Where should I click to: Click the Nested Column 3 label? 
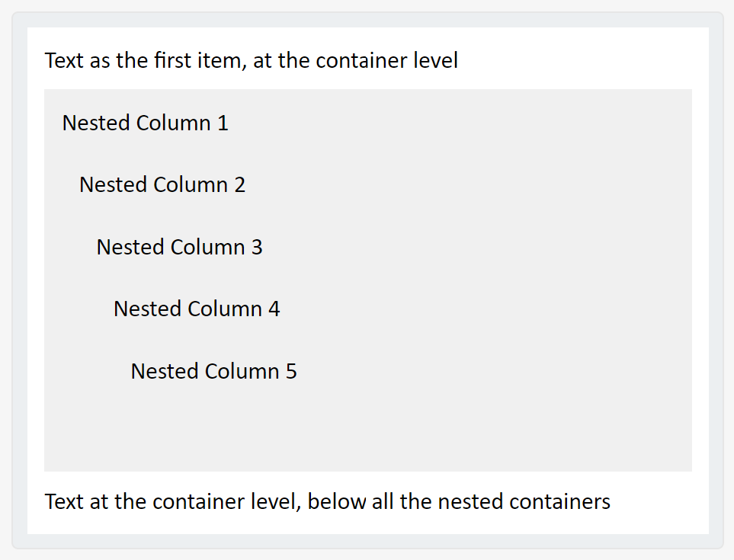pyautogui.click(x=179, y=247)
